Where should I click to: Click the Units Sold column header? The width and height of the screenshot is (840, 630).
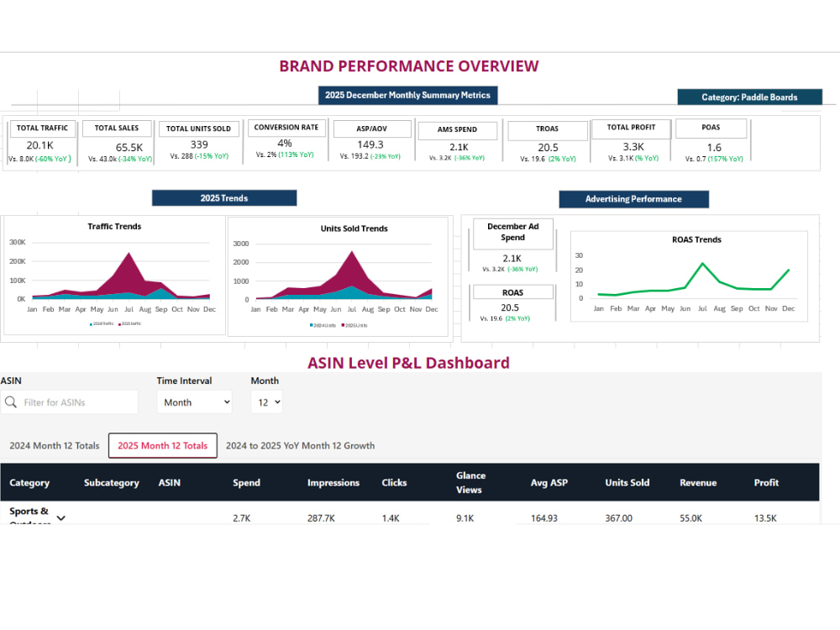click(627, 483)
